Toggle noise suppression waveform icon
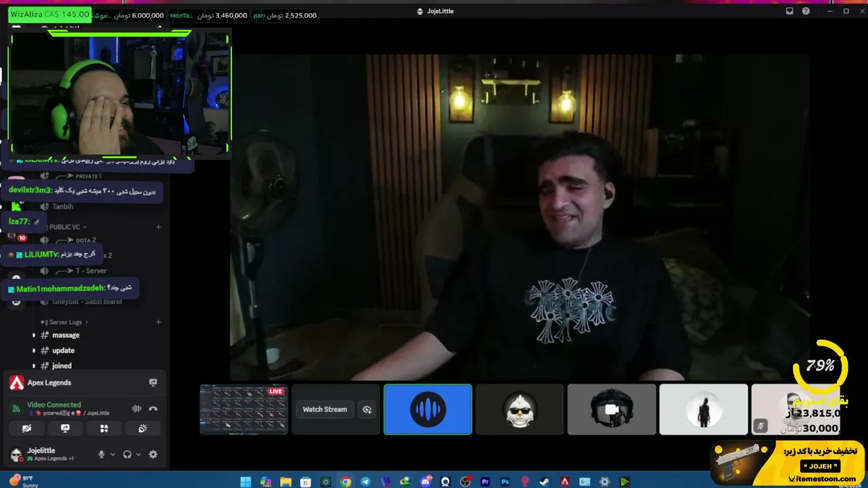This screenshot has width=868, height=488. (136, 409)
